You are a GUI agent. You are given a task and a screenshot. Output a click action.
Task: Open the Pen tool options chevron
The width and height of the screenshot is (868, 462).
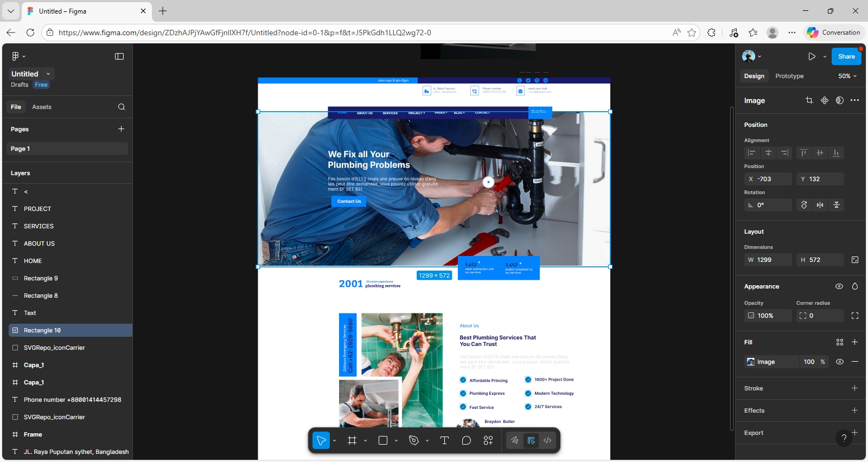click(x=427, y=440)
